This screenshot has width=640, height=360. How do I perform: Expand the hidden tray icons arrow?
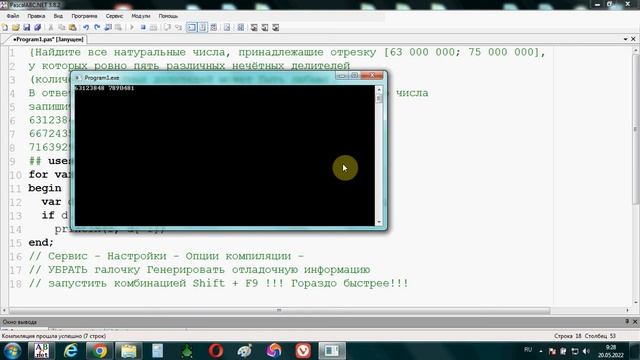click(541, 351)
